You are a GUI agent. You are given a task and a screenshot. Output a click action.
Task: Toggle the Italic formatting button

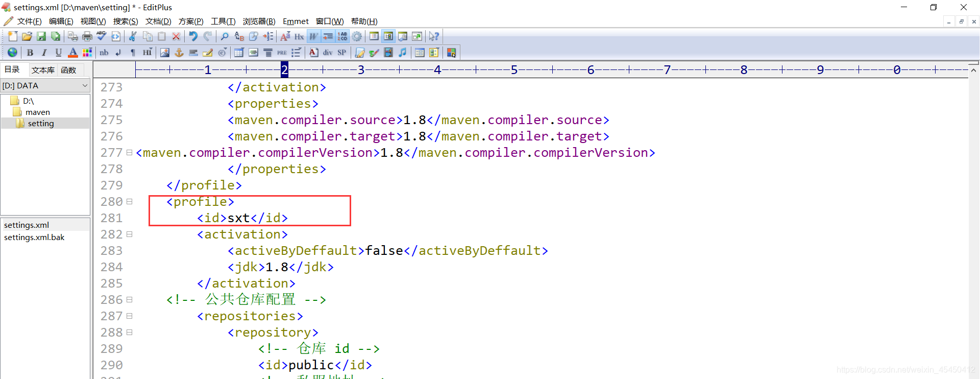(44, 52)
